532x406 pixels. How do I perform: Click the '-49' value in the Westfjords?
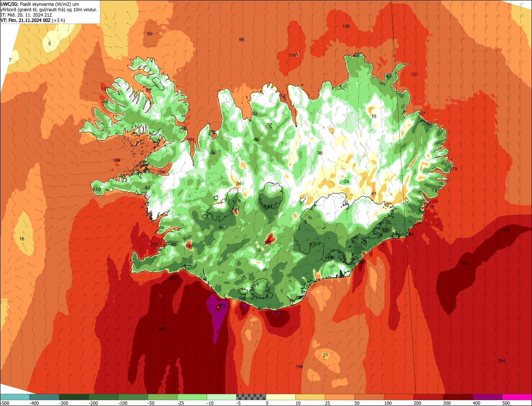coord(105,102)
